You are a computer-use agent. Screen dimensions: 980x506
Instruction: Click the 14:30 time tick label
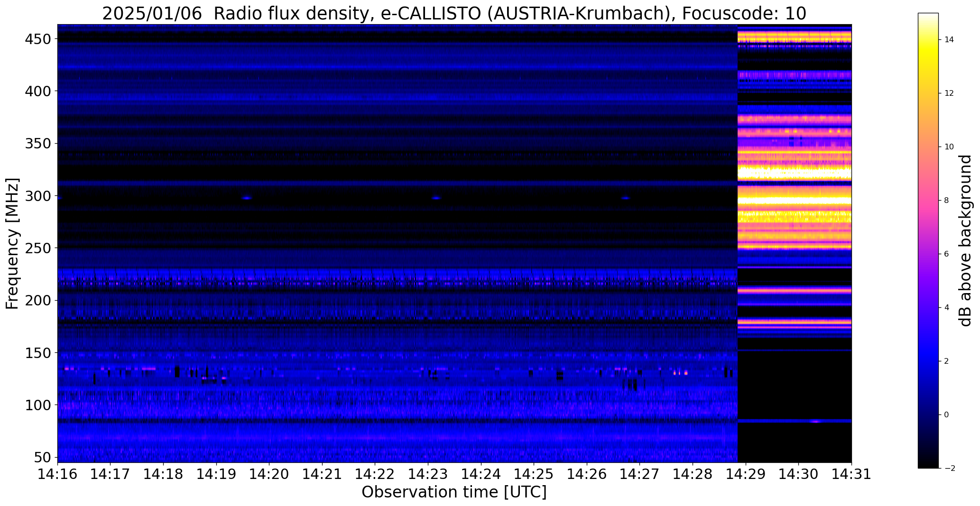[x=798, y=474]
